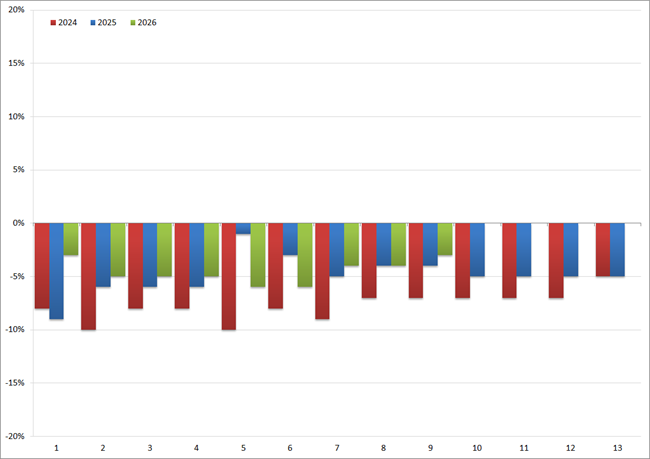Select the blue 2025 bar in period 11
650x459 pixels.
coord(524,250)
